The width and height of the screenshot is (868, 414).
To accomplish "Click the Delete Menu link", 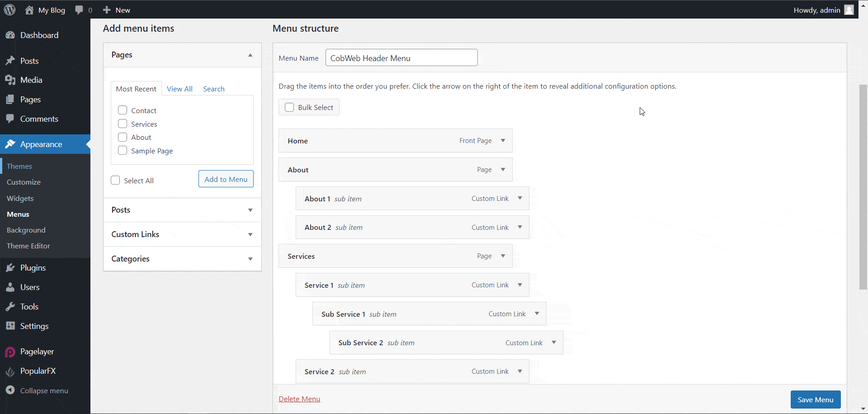I will point(299,399).
